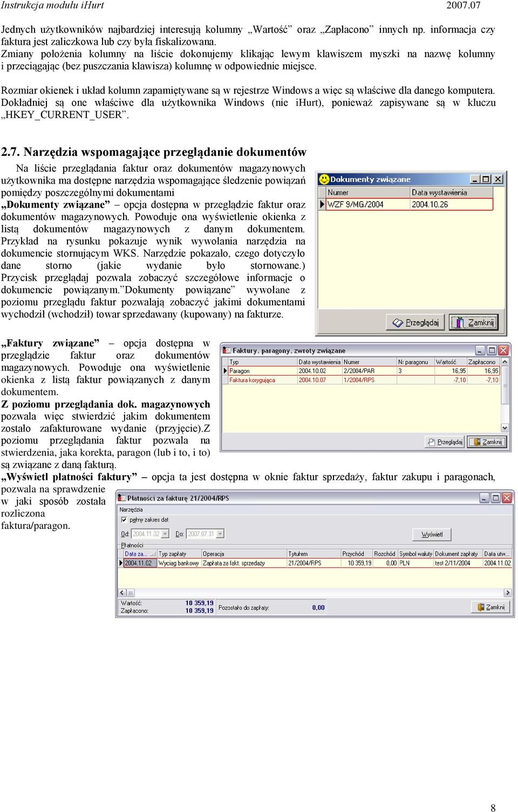
Task: Click the date cell 2004.10.02
Action: (x=319, y=371)
